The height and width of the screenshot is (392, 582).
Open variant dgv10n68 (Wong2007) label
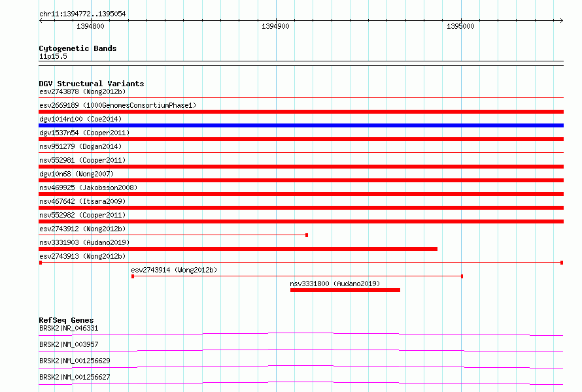[x=77, y=174]
